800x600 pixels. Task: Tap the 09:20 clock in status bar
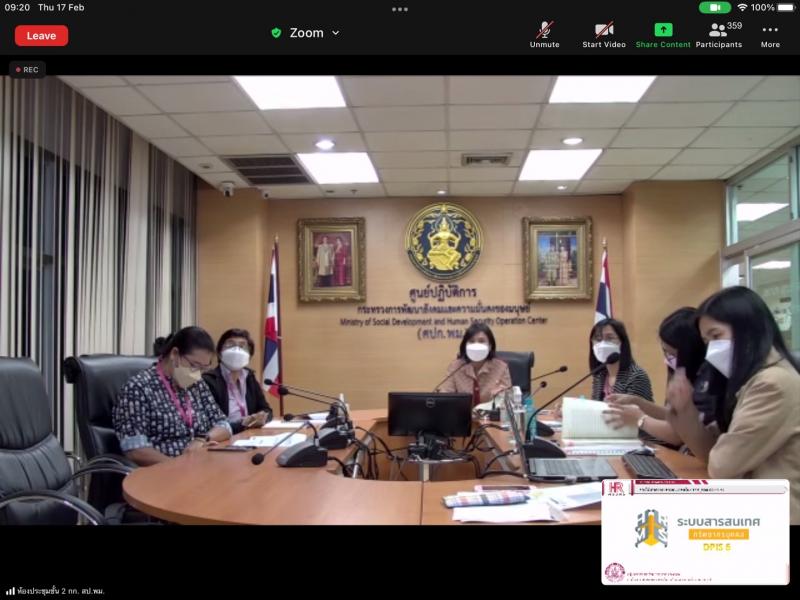pyautogui.click(x=17, y=8)
